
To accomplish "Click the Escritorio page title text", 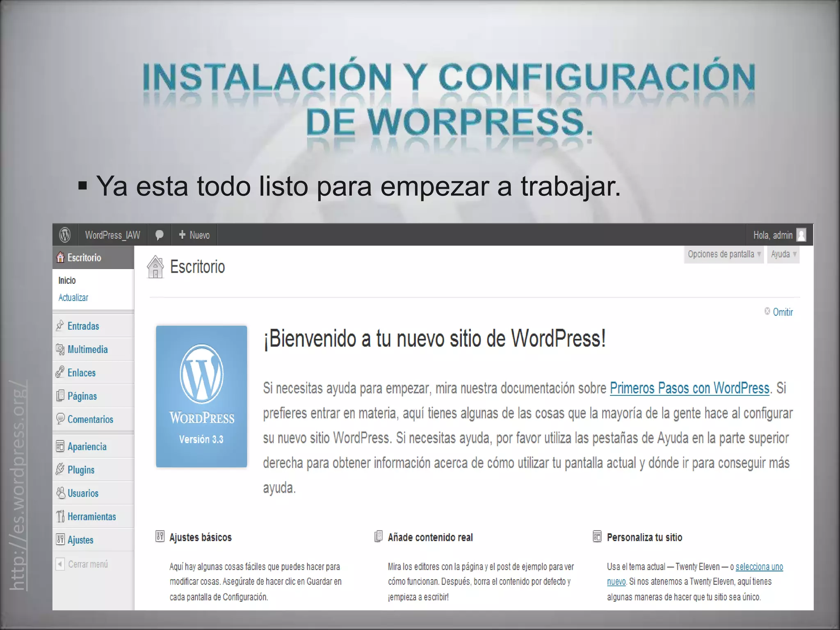I will point(197,267).
